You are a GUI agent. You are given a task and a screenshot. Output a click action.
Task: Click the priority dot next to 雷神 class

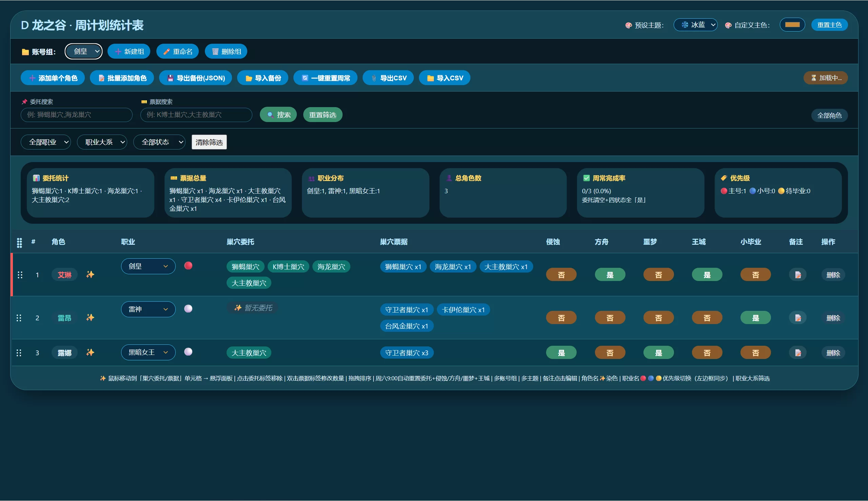click(188, 309)
